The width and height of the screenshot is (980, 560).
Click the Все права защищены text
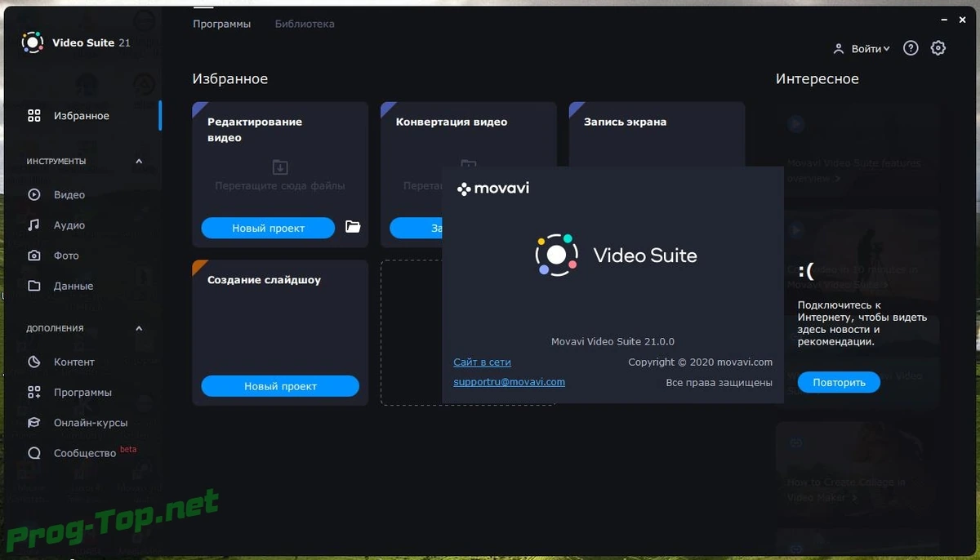(x=719, y=382)
